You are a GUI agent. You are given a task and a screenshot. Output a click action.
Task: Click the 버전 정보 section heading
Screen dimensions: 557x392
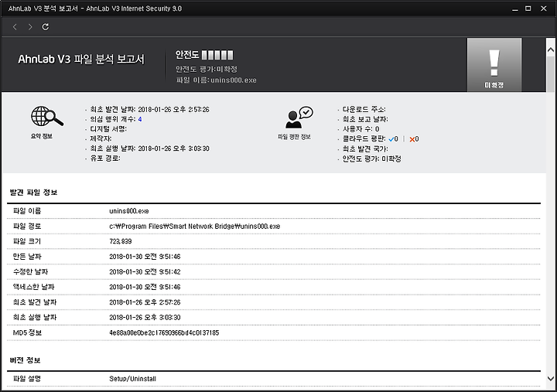26,360
